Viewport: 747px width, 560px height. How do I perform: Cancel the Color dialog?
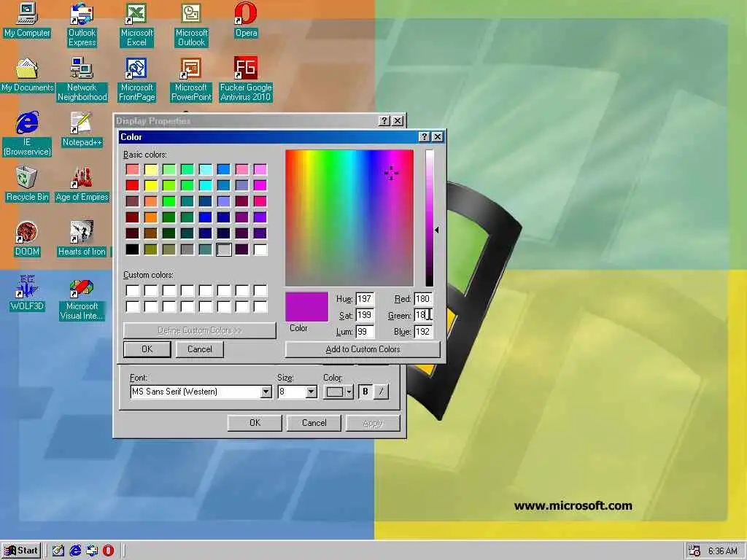200,349
